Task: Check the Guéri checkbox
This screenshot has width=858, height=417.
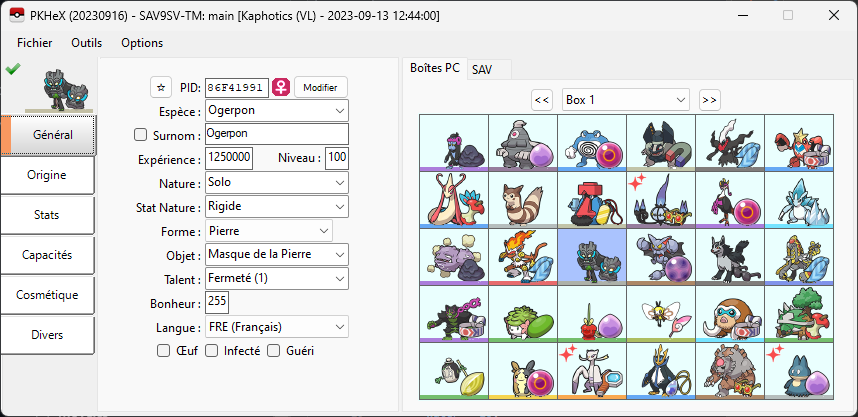Action: [x=274, y=351]
